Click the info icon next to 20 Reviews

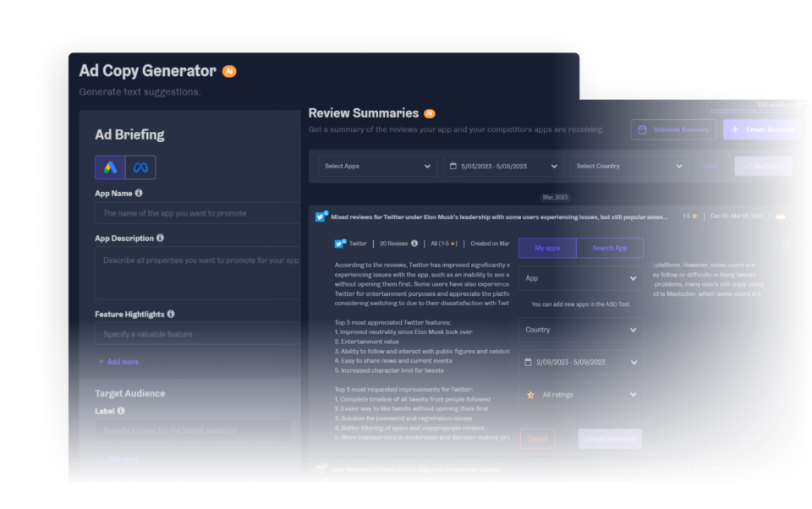tap(414, 244)
